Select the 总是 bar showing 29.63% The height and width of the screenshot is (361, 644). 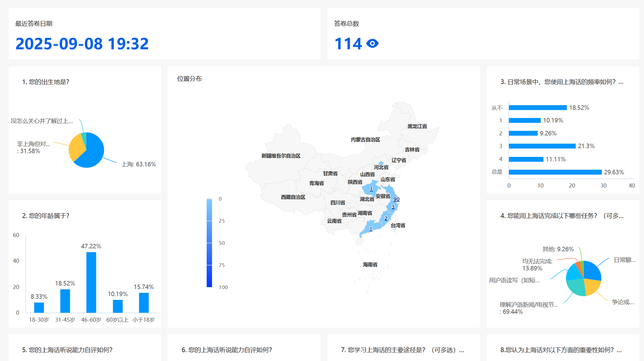555,172
